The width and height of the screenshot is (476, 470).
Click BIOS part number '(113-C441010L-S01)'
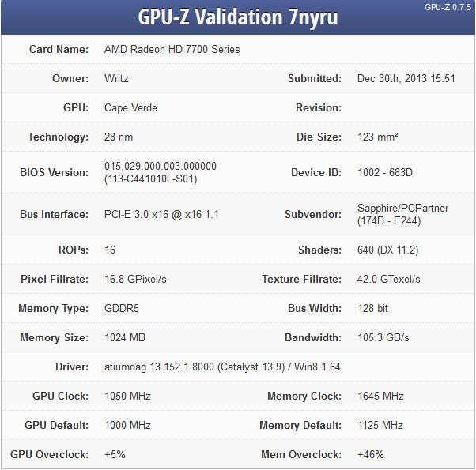pyautogui.click(x=151, y=179)
